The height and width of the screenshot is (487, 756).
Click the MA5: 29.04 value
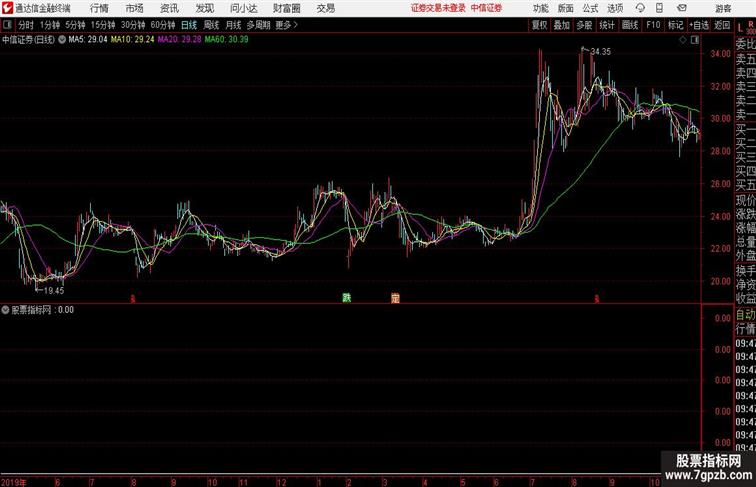(x=88, y=40)
